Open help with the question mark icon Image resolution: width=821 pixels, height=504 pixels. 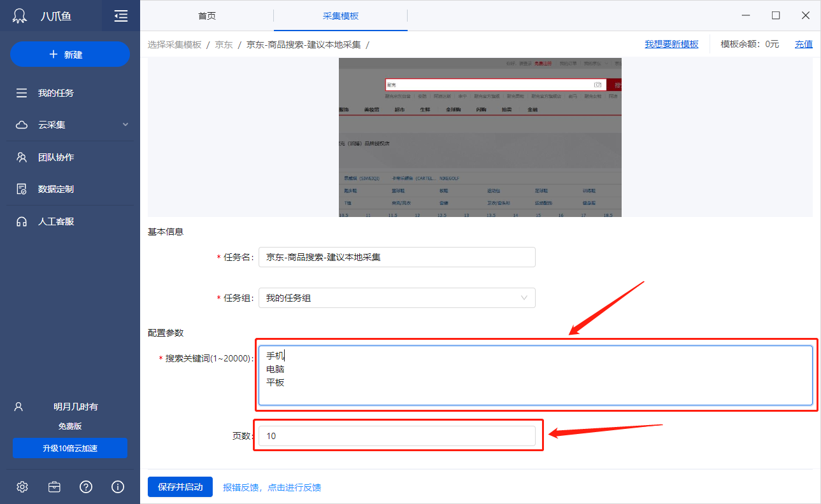86,487
